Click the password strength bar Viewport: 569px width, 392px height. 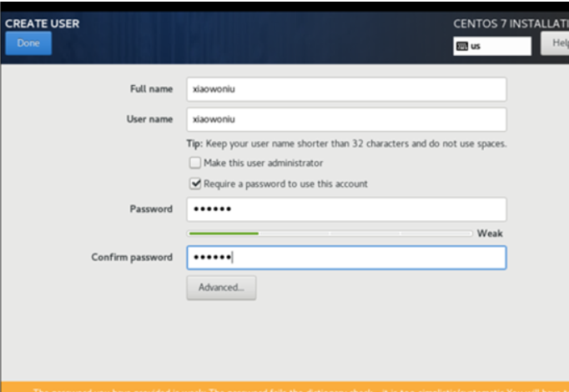coord(330,234)
